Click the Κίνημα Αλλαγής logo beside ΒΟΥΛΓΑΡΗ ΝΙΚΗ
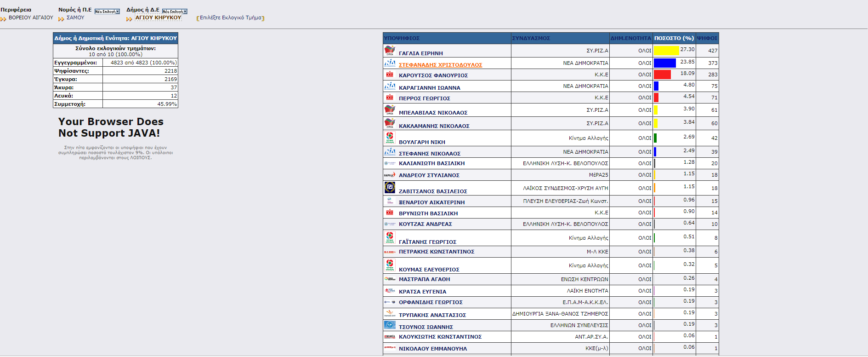Screen dimensions: 868x357 (390, 138)
